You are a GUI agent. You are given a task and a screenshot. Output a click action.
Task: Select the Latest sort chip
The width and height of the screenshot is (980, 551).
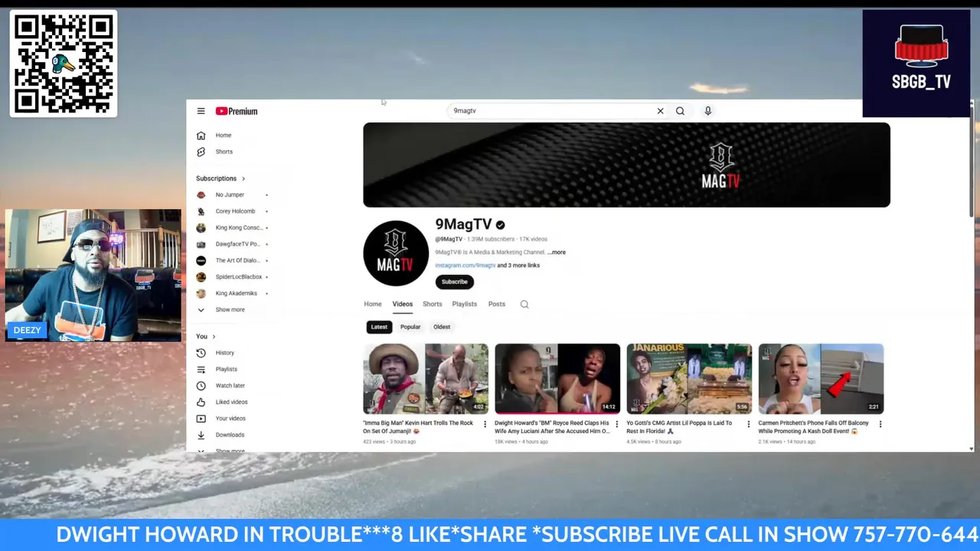(x=379, y=327)
